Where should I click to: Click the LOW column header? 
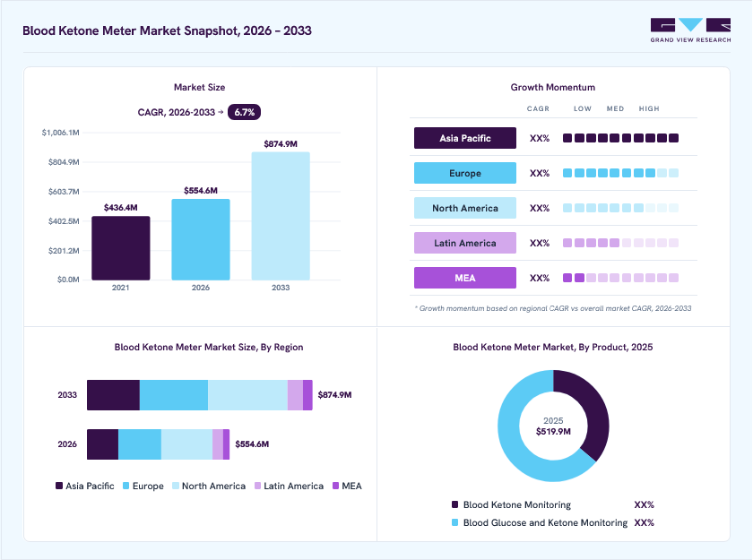583,109
